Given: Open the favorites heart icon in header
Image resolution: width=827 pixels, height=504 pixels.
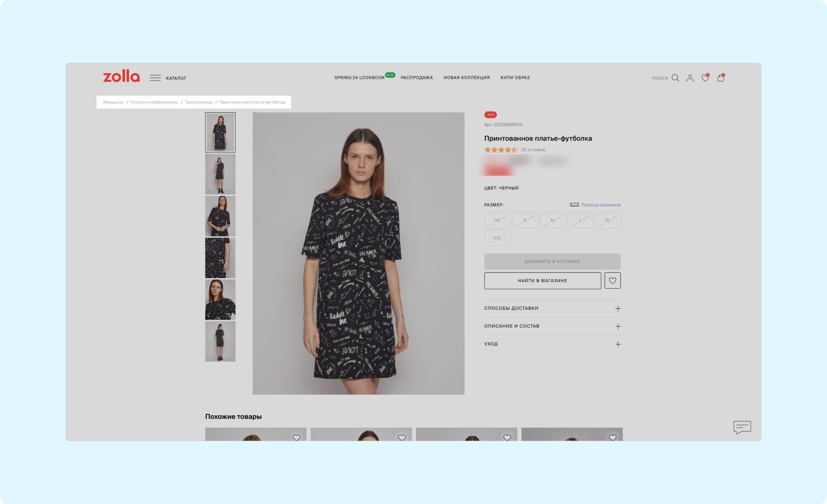Looking at the screenshot, I should 705,78.
